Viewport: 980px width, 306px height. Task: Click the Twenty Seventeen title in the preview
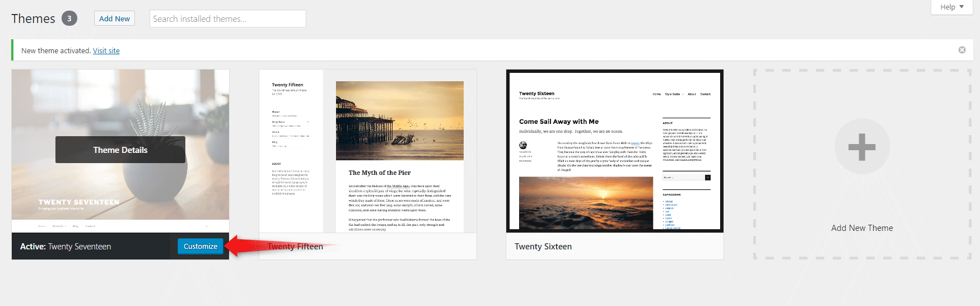tap(78, 202)
